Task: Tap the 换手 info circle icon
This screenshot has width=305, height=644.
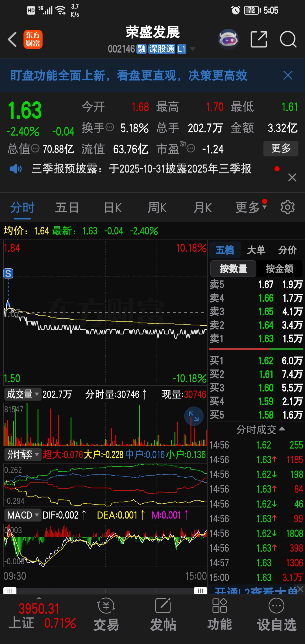Action: pos(110,127)
